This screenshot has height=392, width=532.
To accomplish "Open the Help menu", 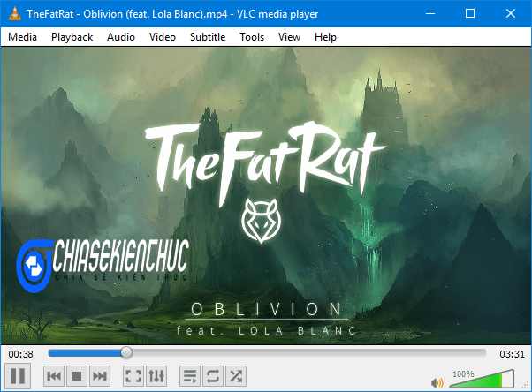I will click(x=325, y=37).
